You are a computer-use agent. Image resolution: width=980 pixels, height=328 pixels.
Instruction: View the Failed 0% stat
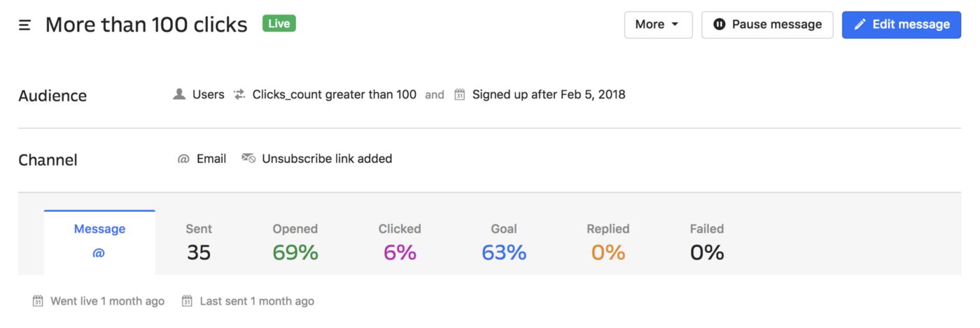point(707,242)
